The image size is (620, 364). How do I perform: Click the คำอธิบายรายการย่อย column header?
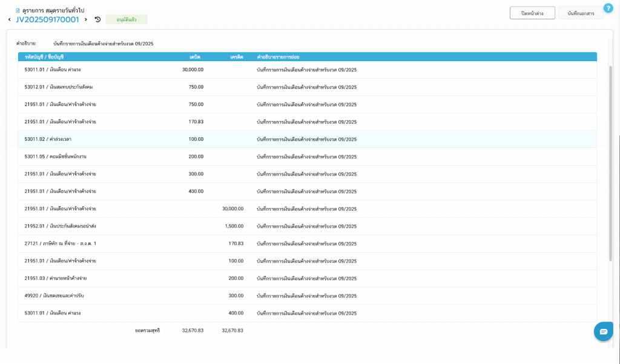pyautogui.click(x=278, y=57)
